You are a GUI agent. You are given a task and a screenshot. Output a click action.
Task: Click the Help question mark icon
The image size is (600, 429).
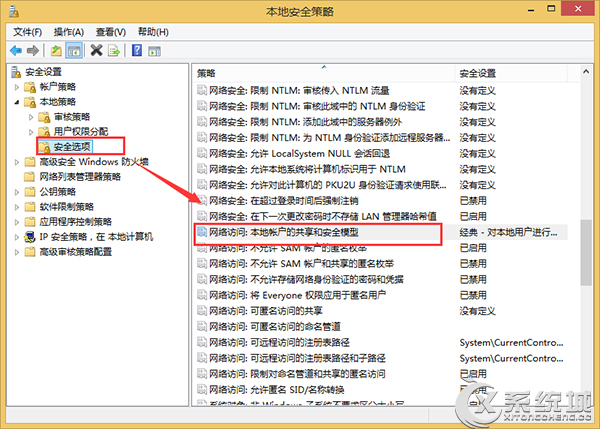pos(137,50)
